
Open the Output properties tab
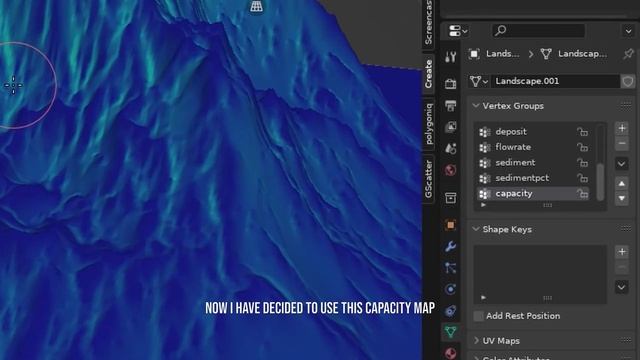point(451,106)
